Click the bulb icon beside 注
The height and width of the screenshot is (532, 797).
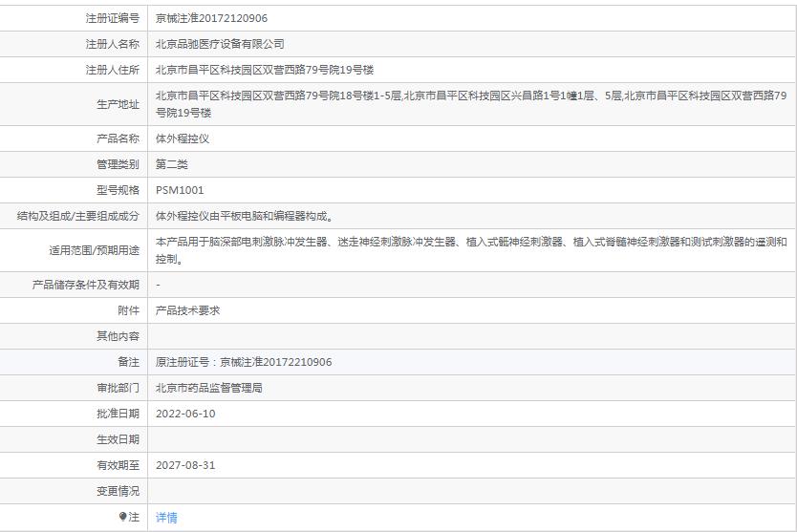pyautogui.click(x=123, y=517)
